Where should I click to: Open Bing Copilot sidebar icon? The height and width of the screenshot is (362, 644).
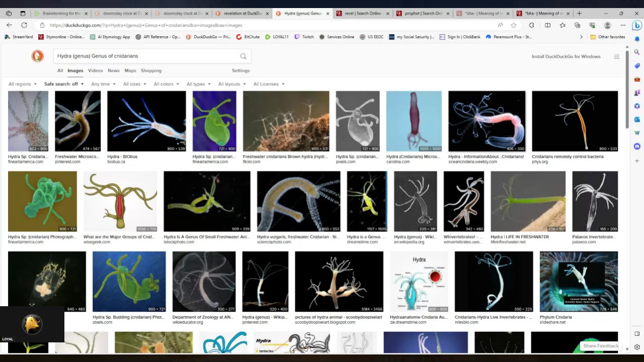(636, 25)
